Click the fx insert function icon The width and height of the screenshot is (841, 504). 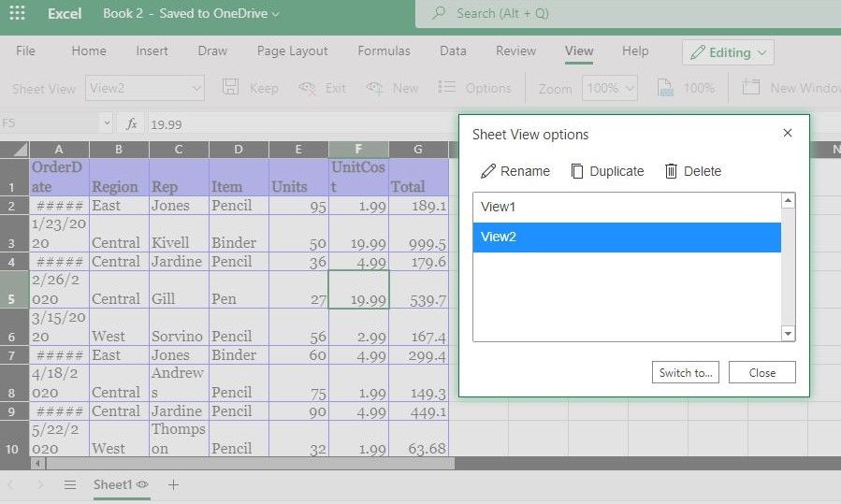[132, 123]
